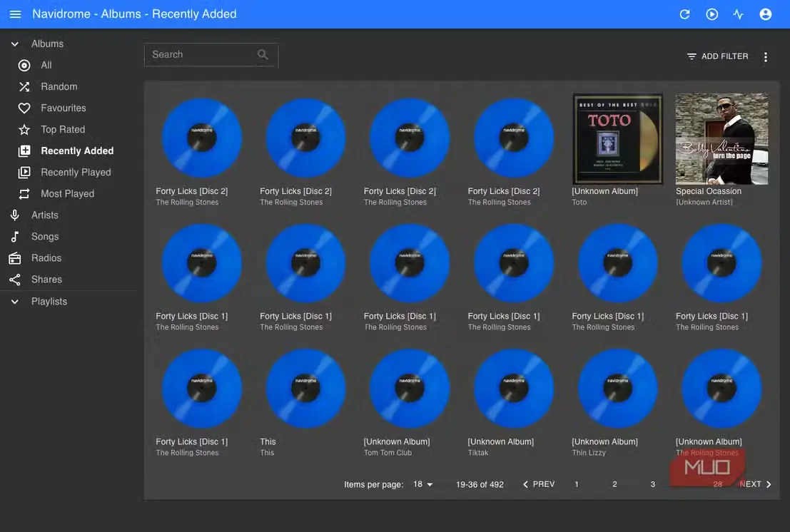
Task: Click the filter lines icon beside ADD FILTER
Action: (692, 56)
